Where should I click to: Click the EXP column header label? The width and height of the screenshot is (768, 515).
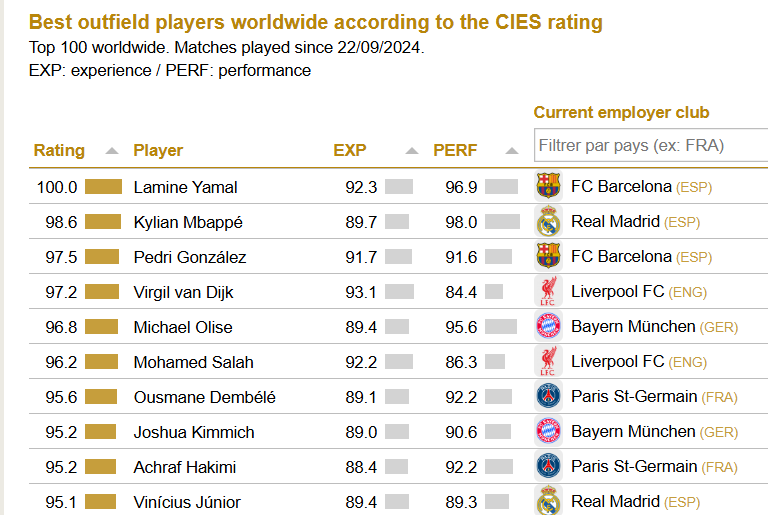click(350, 151)
